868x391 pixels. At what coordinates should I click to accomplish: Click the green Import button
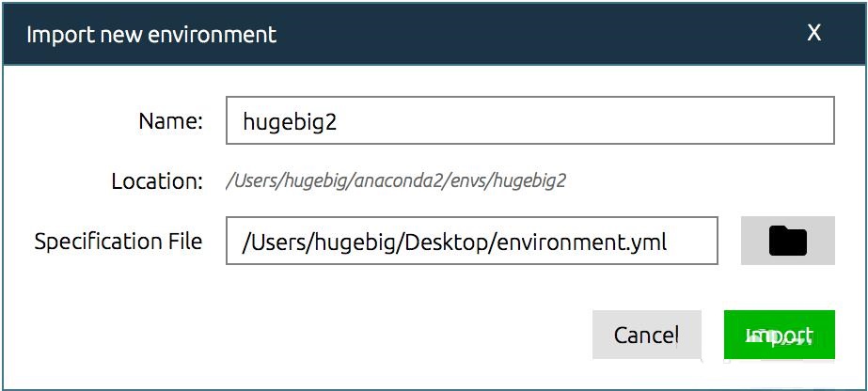(779, 336)
